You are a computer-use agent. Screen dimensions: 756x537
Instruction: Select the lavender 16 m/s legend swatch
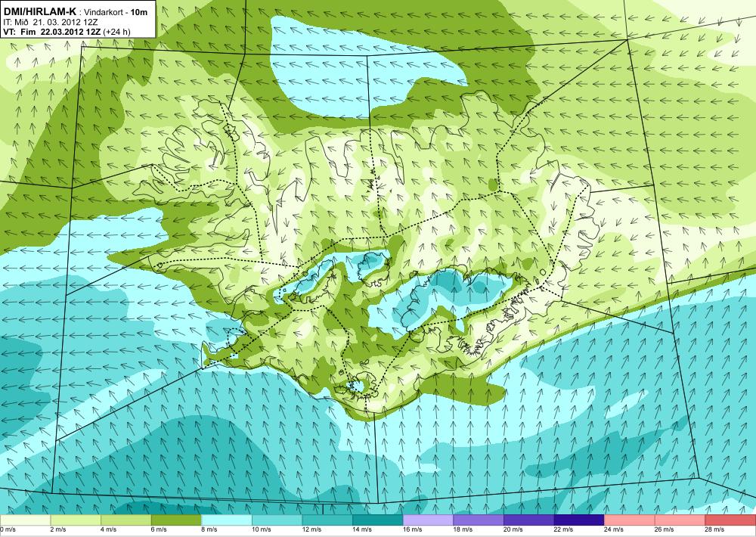point(428,520)
